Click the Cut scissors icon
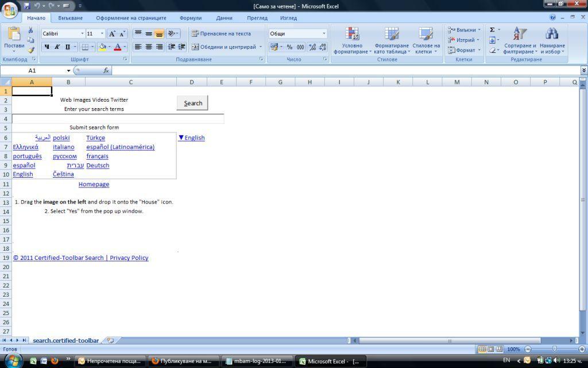588x368 pixels. (31, 30)
